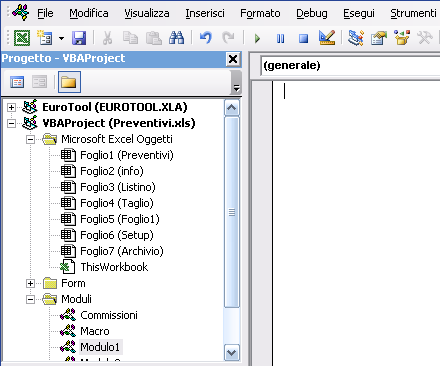Open the File menu
The width and height of the screenshot is (440, 366).
coord(45,13)
